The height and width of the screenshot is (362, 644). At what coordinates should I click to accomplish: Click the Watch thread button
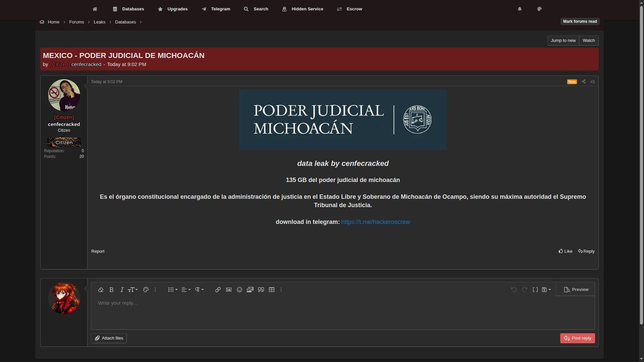click(x=589, y=41)
